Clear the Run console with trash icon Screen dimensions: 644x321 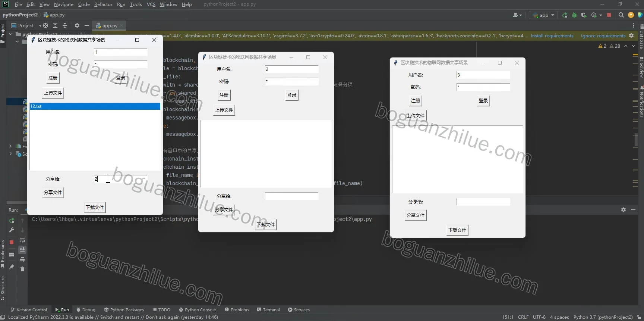[22, 269]
